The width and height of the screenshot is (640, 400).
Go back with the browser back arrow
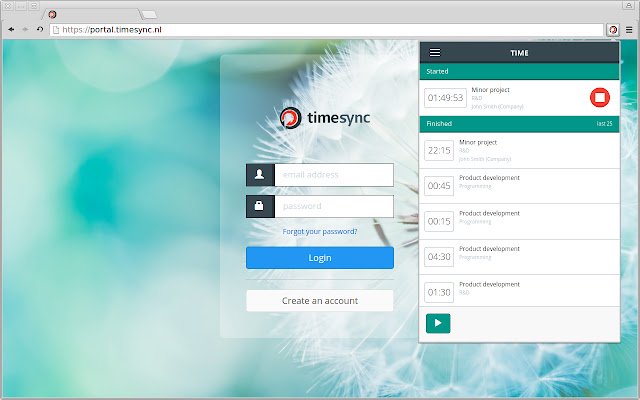tap(11, 29)
